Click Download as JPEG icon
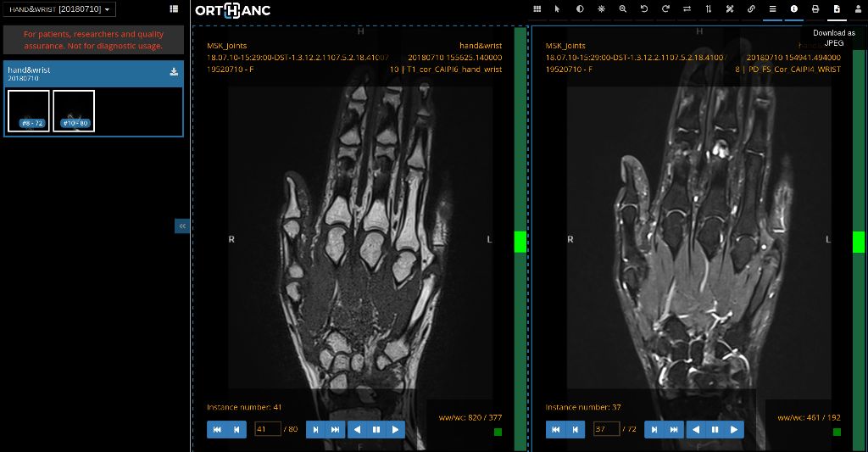 coord(837,9)
